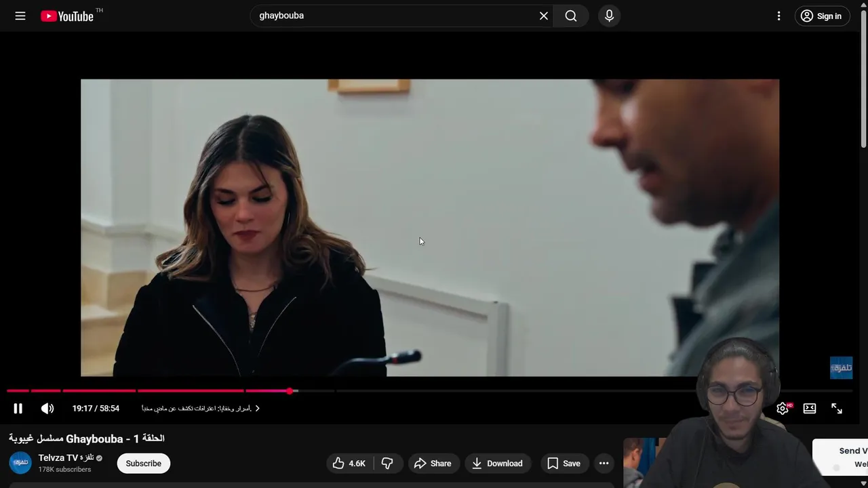Image resolution: width=868 pixels, height=488 pixels.
Task: Save video to a playlist
Action: tap(564, 463)
